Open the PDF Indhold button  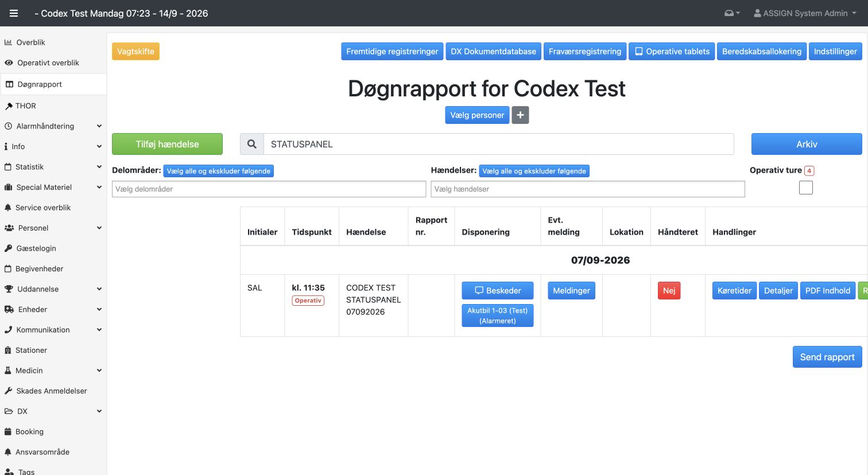click(827, 290)
